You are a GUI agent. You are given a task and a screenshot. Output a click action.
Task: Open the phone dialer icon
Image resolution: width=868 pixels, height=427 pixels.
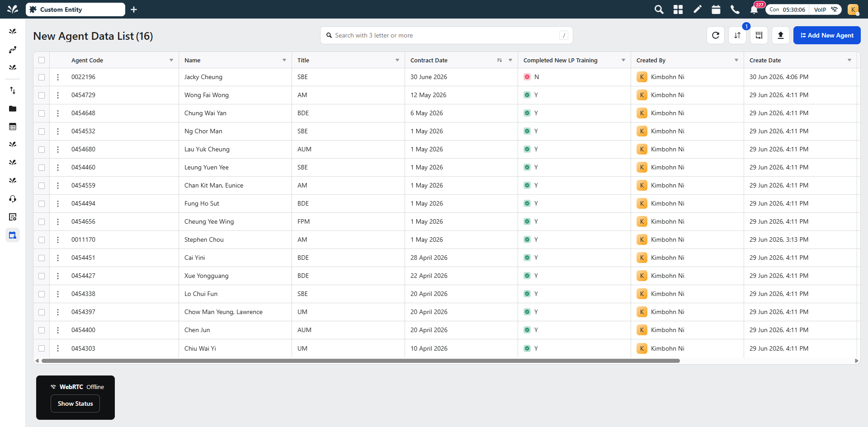[735, 9]
